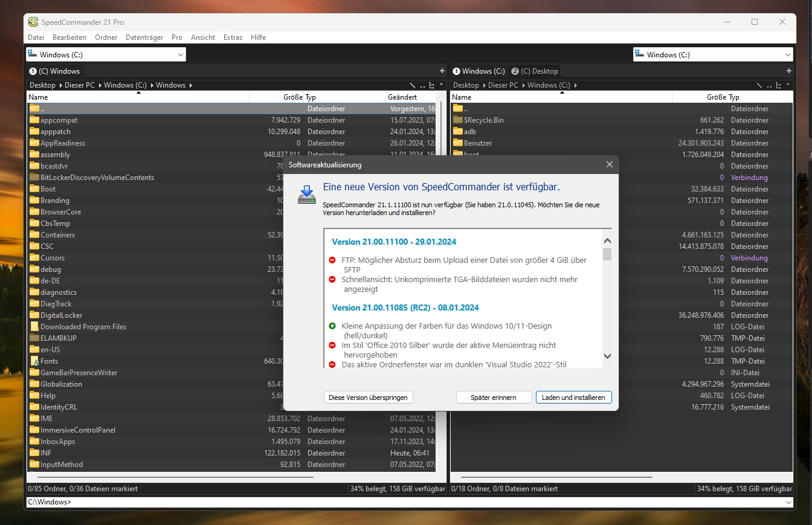Open favorites asterisk icon in left panel

(441, 85)
